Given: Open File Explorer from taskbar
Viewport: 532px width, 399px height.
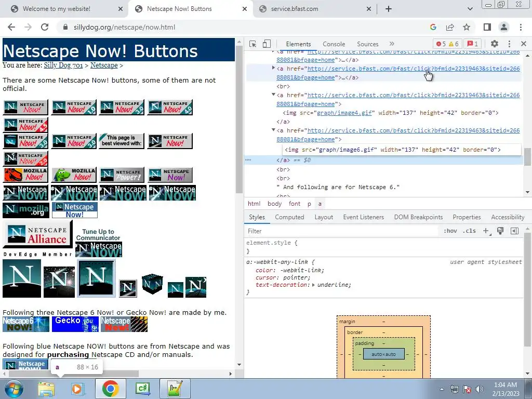Looking at the screenshot, I should [46, 389].
